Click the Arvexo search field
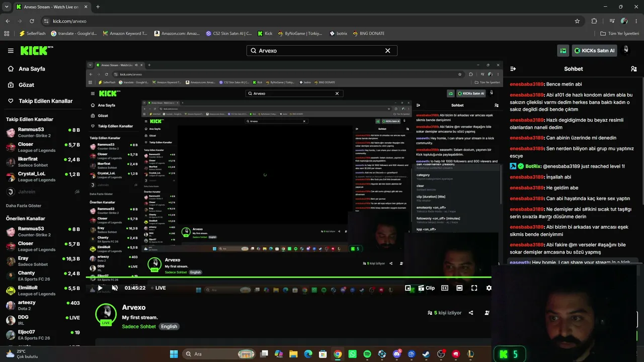Image resolution: width=644 pixels, height=362 pixels. pos(322,51)
